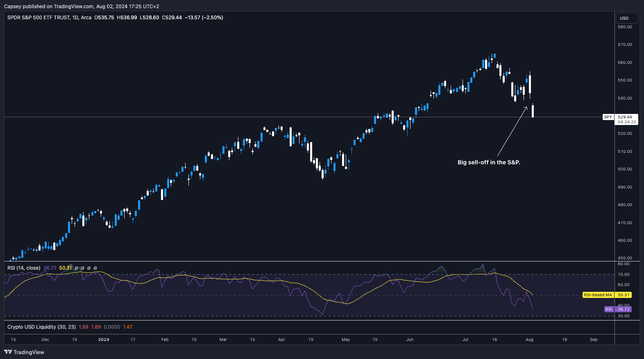Click the 560.00 price axis label

pyautogui.click(x=625, y=63)
